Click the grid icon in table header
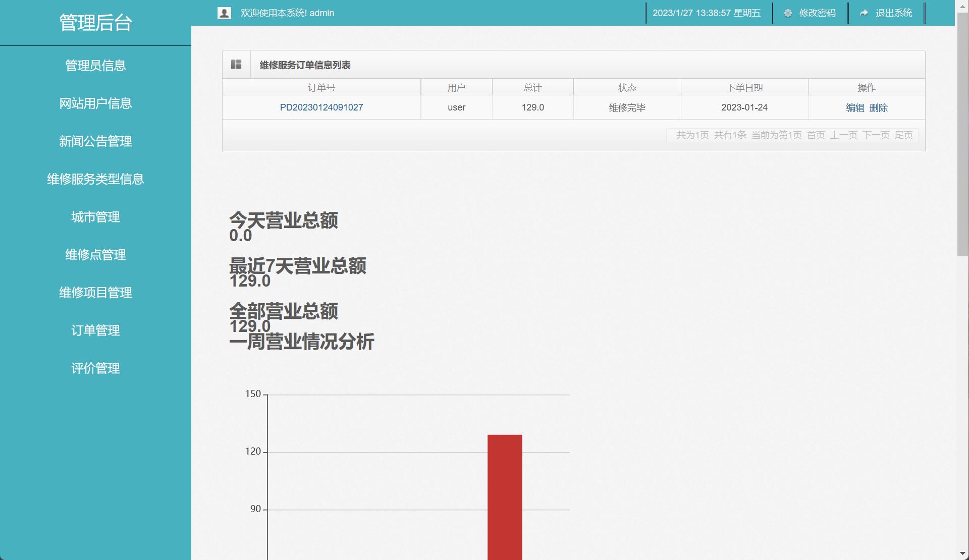969x560 pixels. pyautogui.click(x=236, y=65)
